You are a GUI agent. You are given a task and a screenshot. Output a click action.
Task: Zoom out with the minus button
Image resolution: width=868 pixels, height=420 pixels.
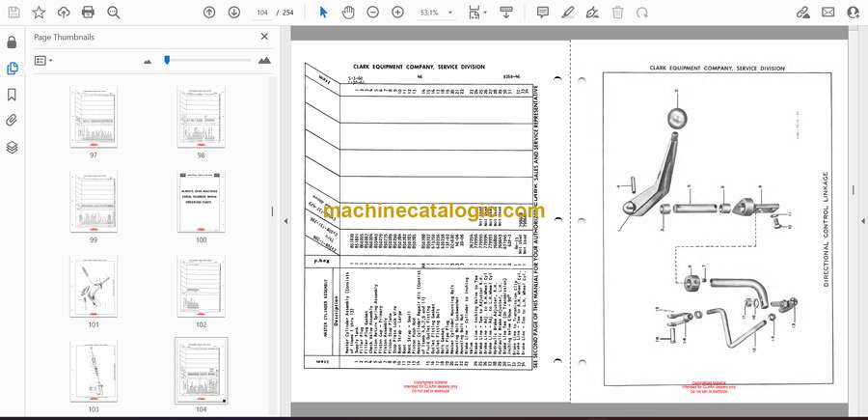pos(372,13)
